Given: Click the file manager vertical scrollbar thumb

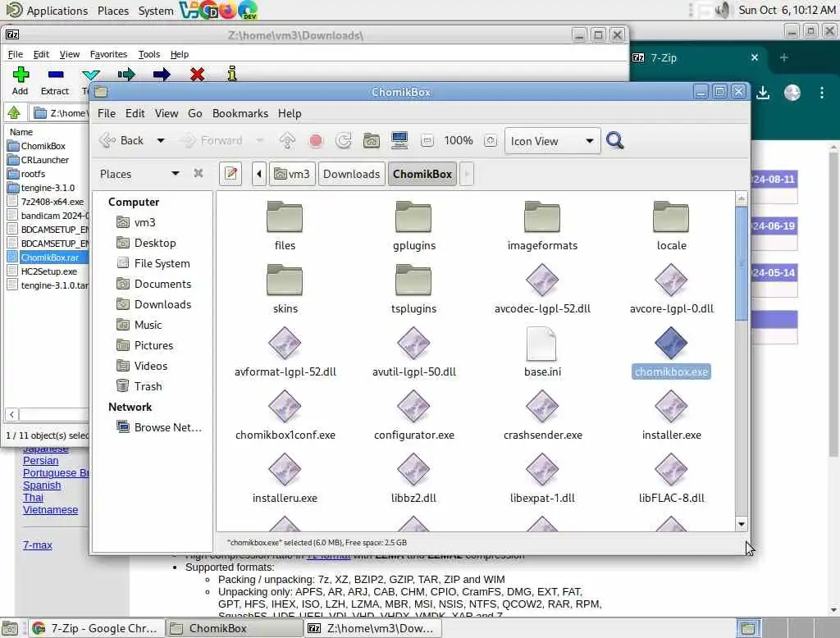Looking at the screenshot, I should [x=742, y=263].
